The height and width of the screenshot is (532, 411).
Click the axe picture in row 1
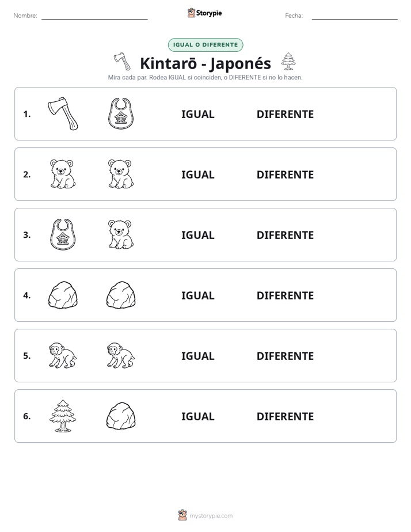pos(63,113)
